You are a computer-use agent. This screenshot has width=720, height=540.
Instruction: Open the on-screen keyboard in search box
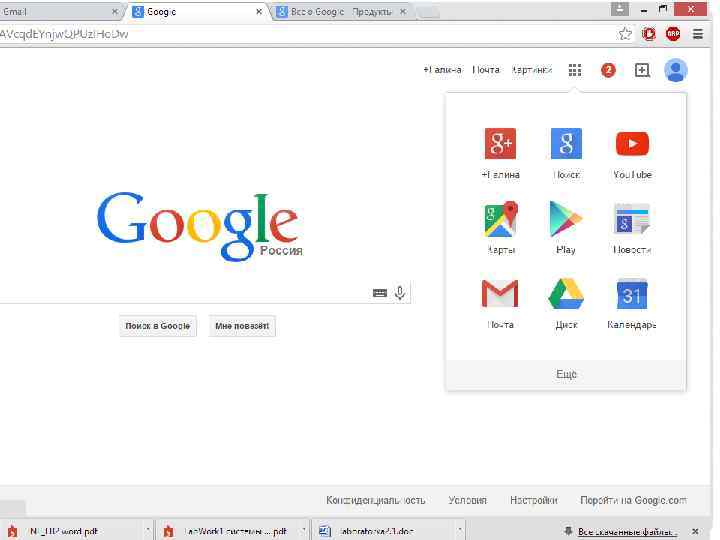pyautogui.click(x=379, y=293)
